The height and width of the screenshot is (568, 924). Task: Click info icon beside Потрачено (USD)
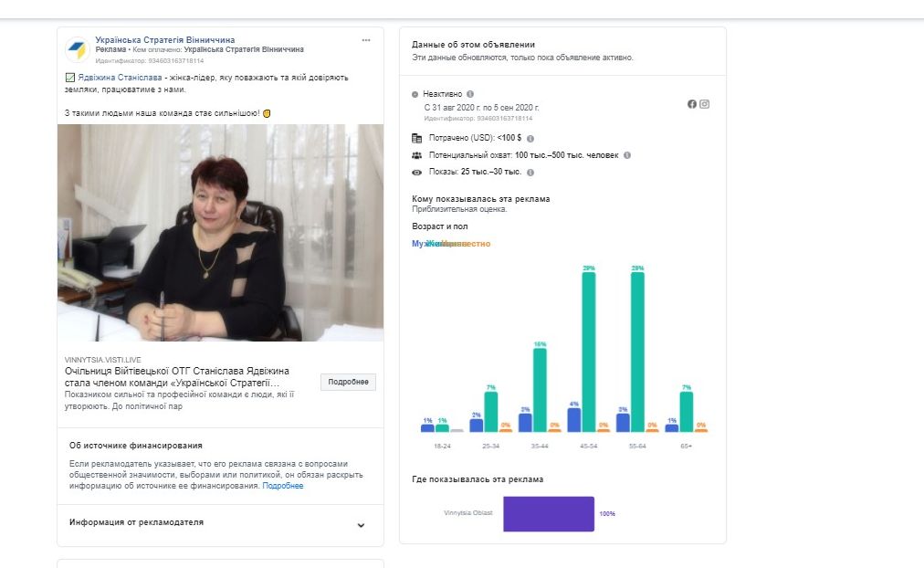point(530,138)
